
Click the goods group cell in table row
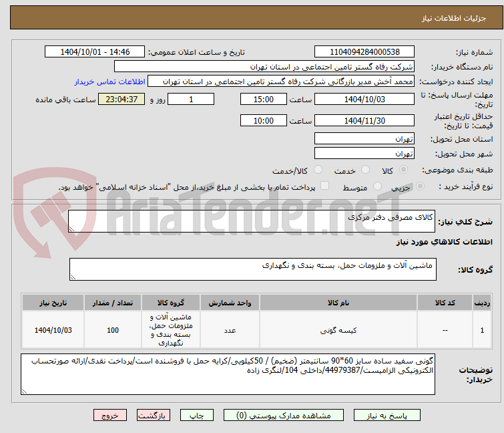pyautogui.click(x=171, y=330)
